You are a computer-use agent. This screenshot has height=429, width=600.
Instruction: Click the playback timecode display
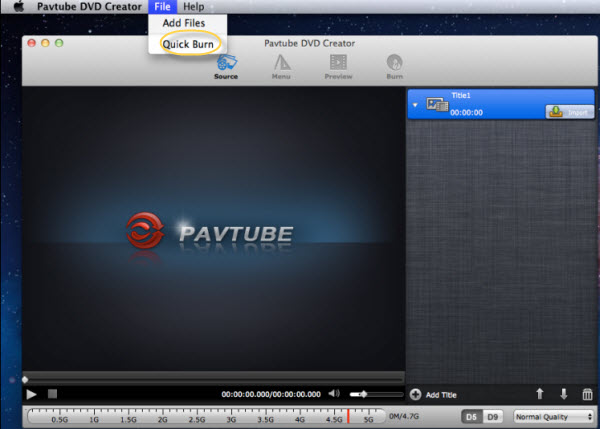(x=271, y=394)
